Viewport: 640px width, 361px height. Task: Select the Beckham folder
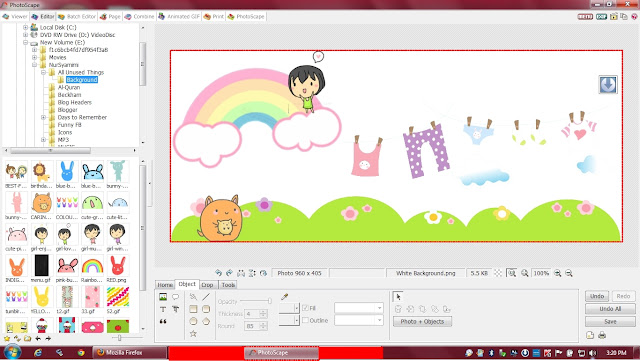[x=69, y=95]
